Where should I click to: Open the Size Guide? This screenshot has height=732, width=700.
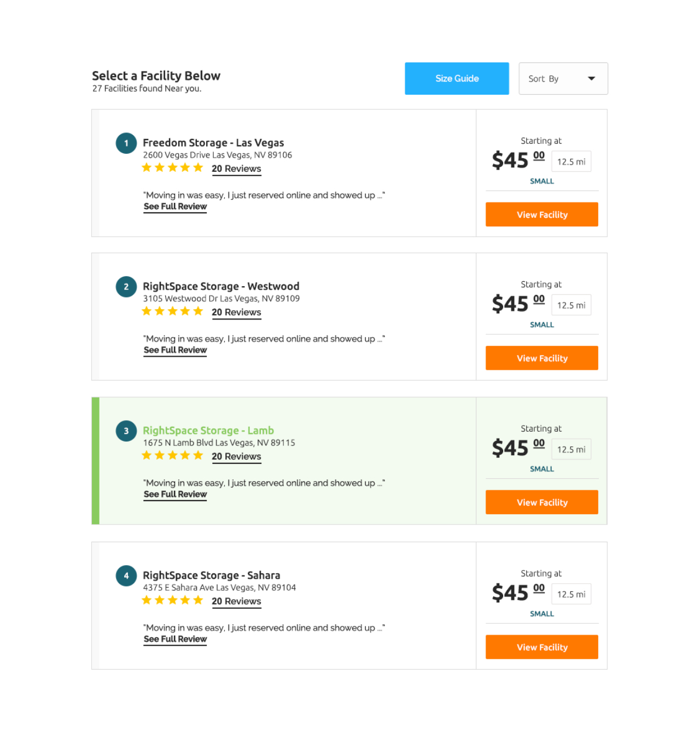pos(457,79)
